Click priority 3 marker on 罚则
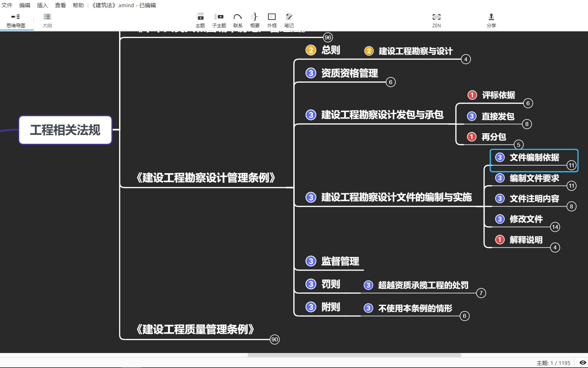Viewport: 588px width, 368px height. coord(311,284)
